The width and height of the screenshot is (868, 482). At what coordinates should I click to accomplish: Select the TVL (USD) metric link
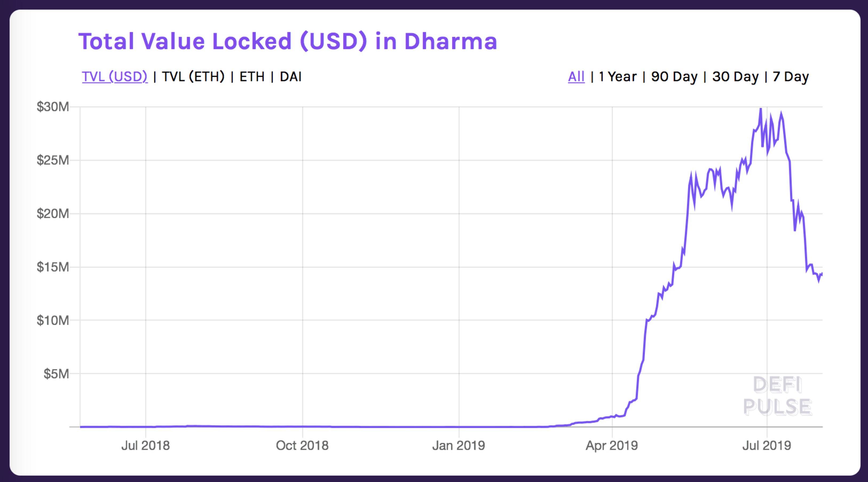tap(115, 77)
